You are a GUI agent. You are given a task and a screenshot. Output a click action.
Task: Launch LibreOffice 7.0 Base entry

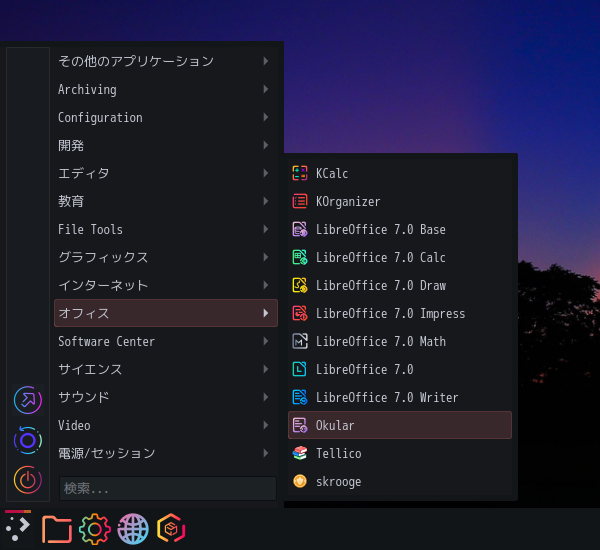click(x=400, y=229)
